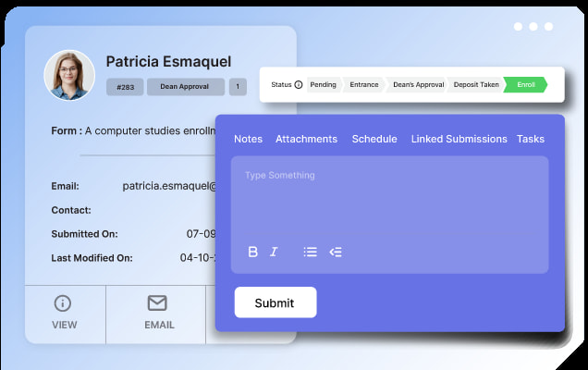Click the patricia.esmaquel@ email address
Image resolution: width=588 pixels, height=370 pixels.
point(169,186)
